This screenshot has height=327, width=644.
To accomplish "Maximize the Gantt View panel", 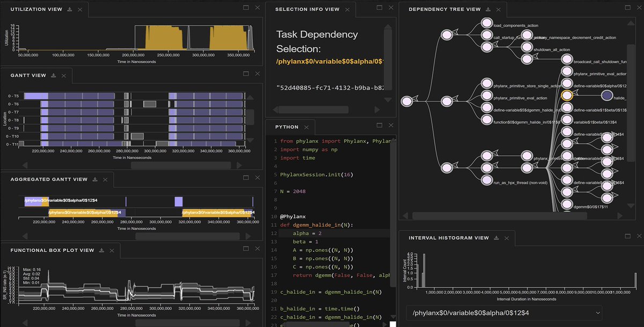I will tap(246, 74).
